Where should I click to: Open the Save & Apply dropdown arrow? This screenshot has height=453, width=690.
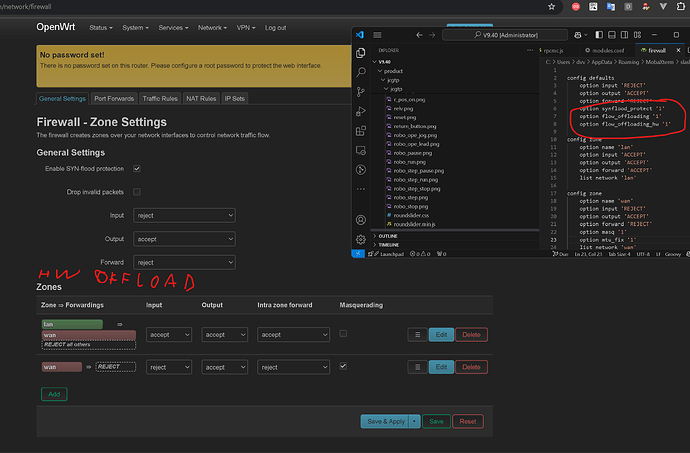(414, 421)
